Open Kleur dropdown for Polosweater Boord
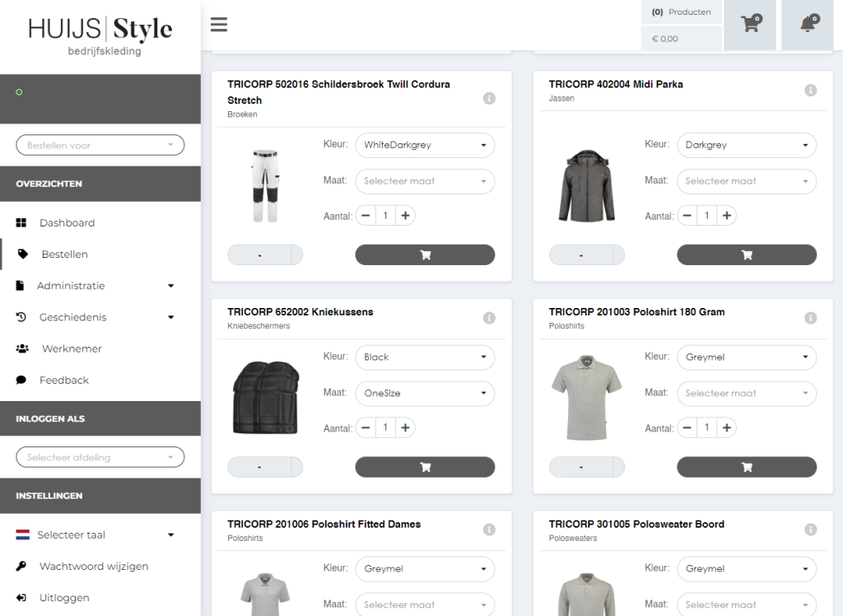 [746, 569]
